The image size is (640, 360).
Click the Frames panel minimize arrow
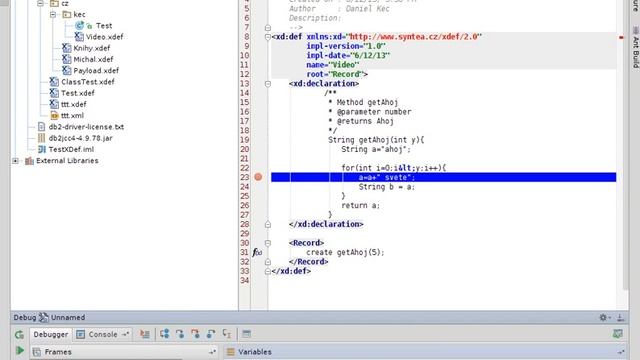pyautogui.click(x=213, y=352)
